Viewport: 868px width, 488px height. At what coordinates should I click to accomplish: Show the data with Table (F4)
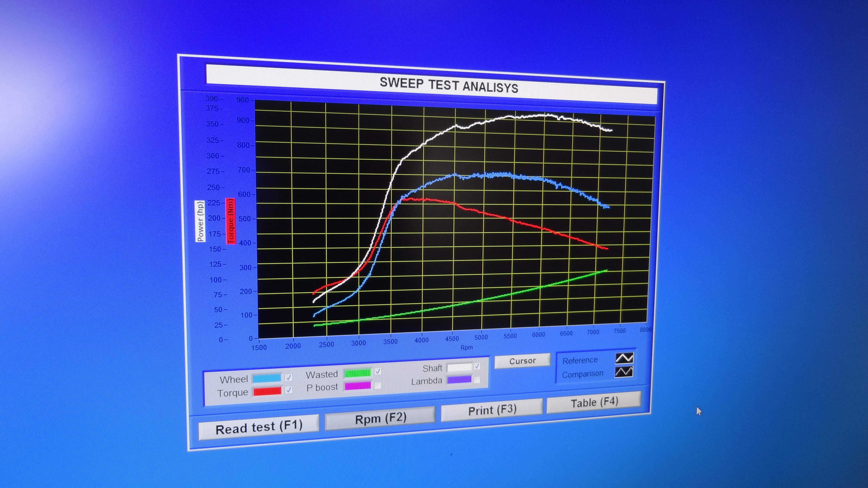[x=594, y=402]
